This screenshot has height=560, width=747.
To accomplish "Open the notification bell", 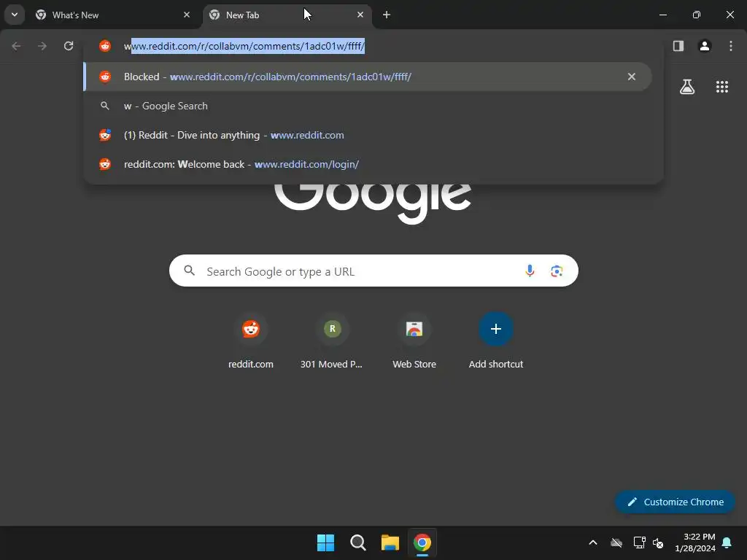I will [x=727, y=542].
